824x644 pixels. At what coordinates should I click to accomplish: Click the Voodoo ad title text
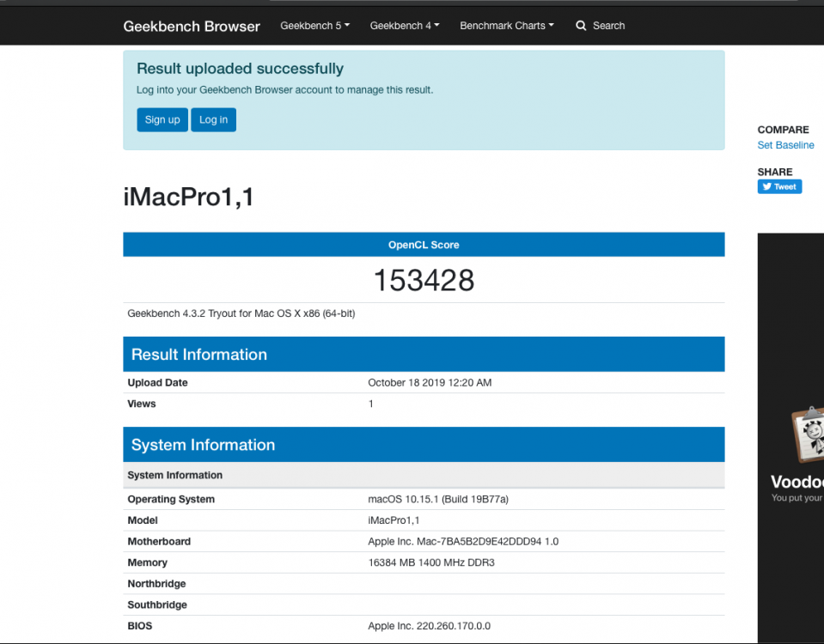[x=797, y=482]
